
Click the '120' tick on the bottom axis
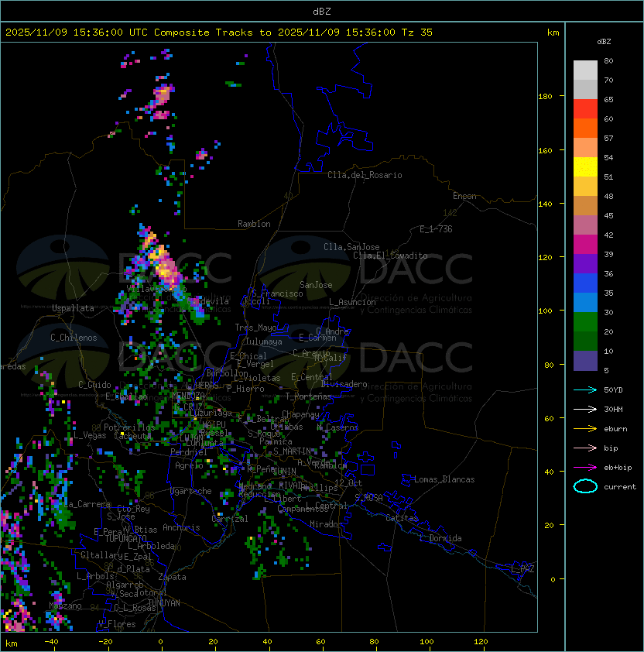(481, 642)
